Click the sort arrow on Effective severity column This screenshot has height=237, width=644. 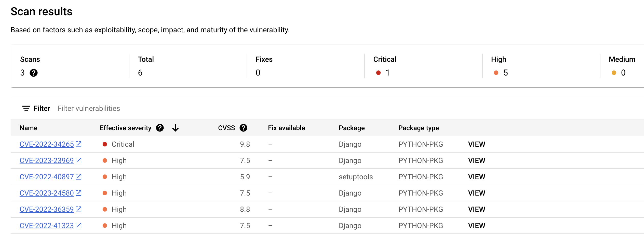point(175,128)
